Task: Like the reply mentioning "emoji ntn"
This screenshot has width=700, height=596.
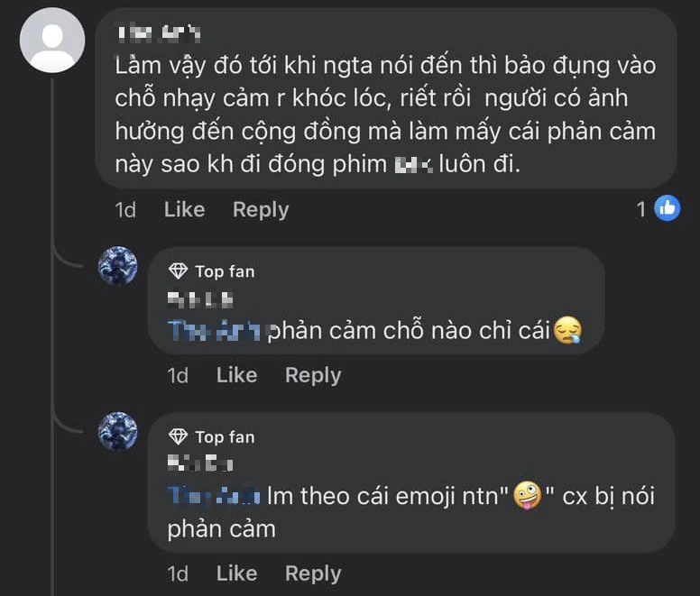Action: [236, 573]
